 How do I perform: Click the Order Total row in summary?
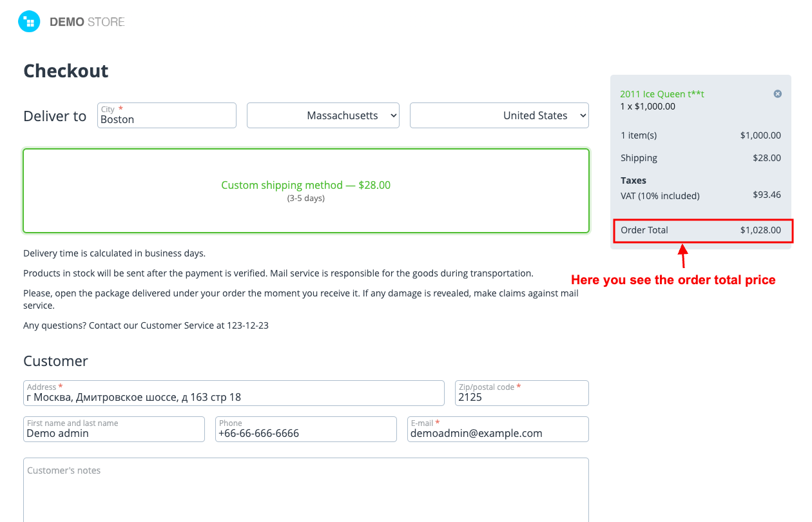coord(701,230)
